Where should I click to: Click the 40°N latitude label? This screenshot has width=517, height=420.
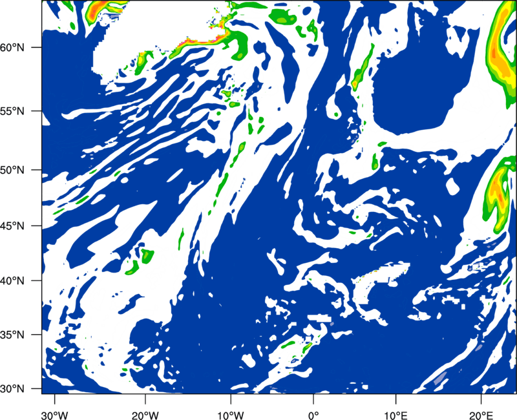click(12, 281)
